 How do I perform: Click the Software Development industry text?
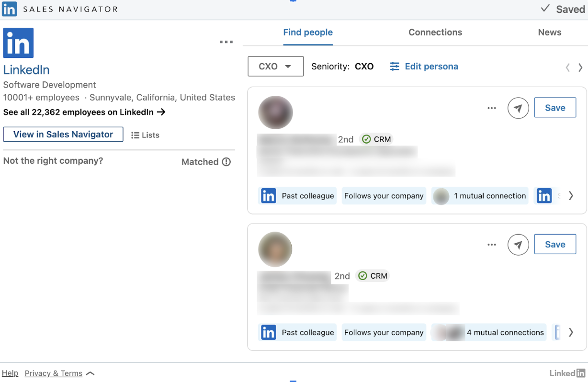coord(50,85)
